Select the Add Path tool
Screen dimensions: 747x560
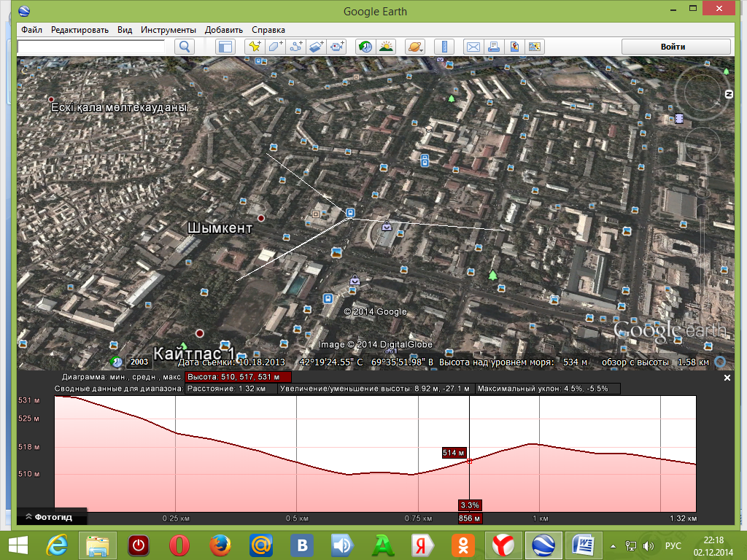(x=296, y=47)
